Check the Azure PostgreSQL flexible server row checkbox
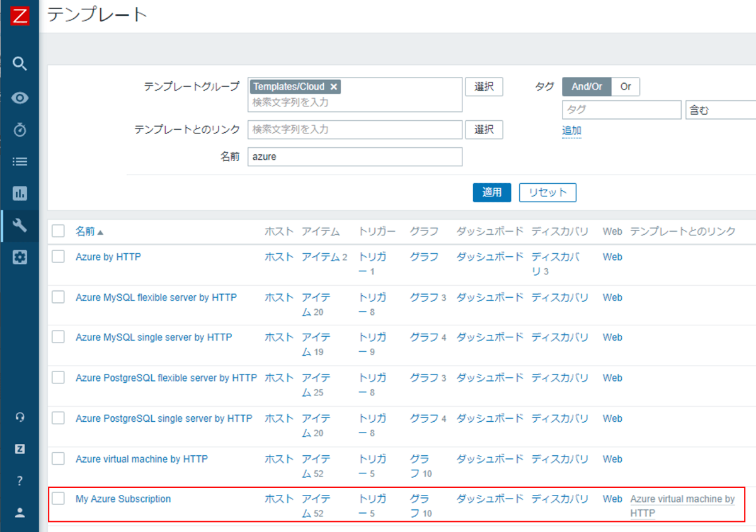Viewport: 756px width, 532px height. (x=58, y=377)
